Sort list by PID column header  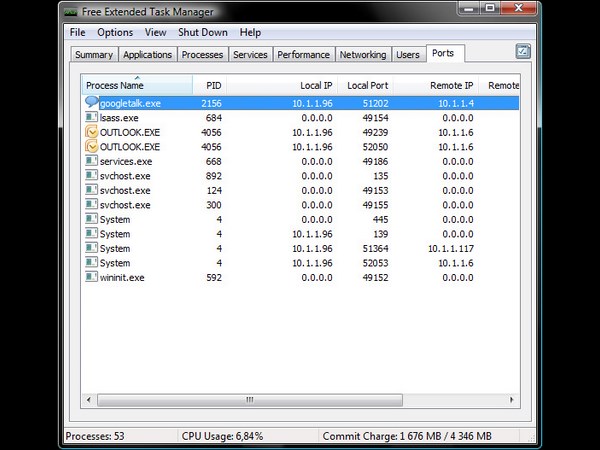coord(212,86)
